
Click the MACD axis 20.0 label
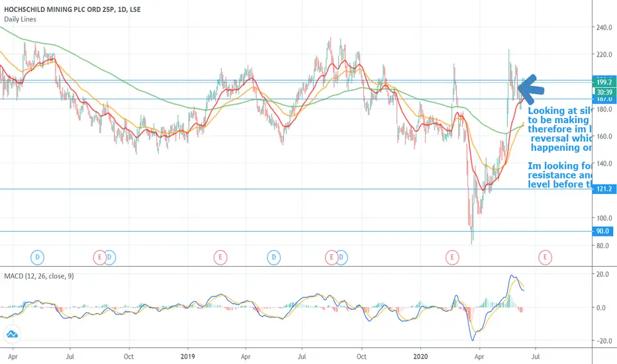click(602, 274)
